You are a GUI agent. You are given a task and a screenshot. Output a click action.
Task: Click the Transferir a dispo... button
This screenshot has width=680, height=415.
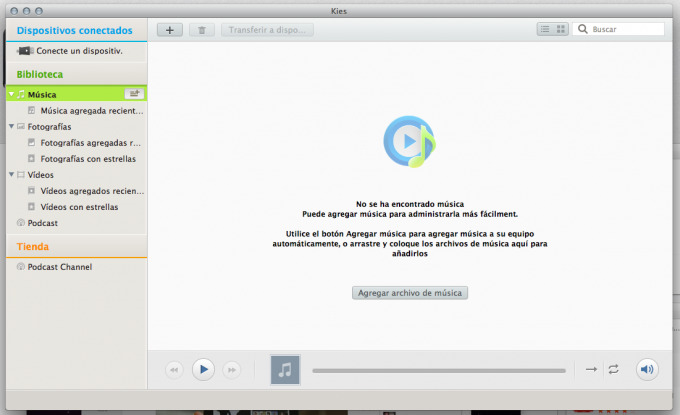click(x=267, y=30)
